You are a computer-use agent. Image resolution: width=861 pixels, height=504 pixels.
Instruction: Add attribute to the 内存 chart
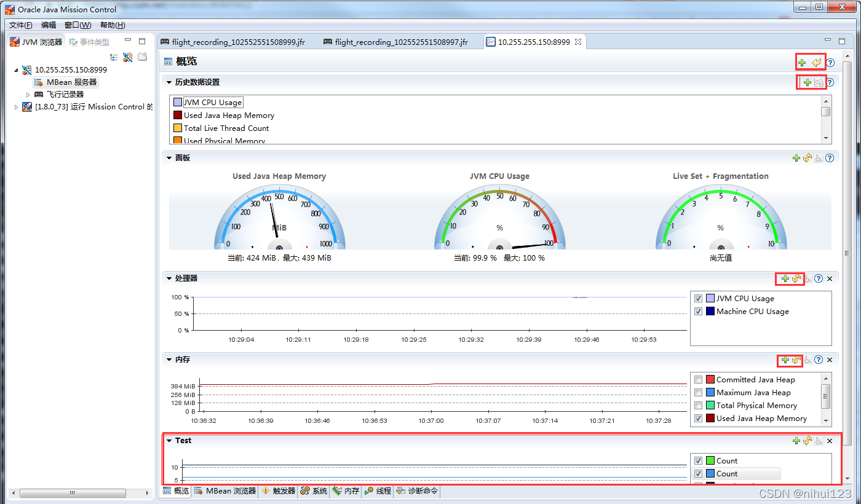[785, 360]
